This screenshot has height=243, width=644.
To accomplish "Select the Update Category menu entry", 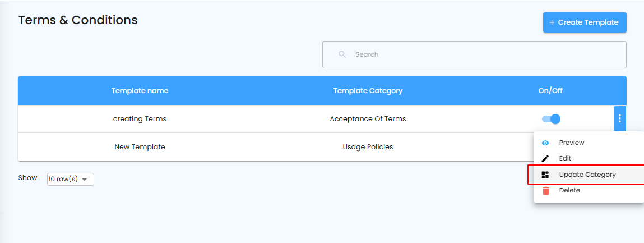I will coord(587,175).
